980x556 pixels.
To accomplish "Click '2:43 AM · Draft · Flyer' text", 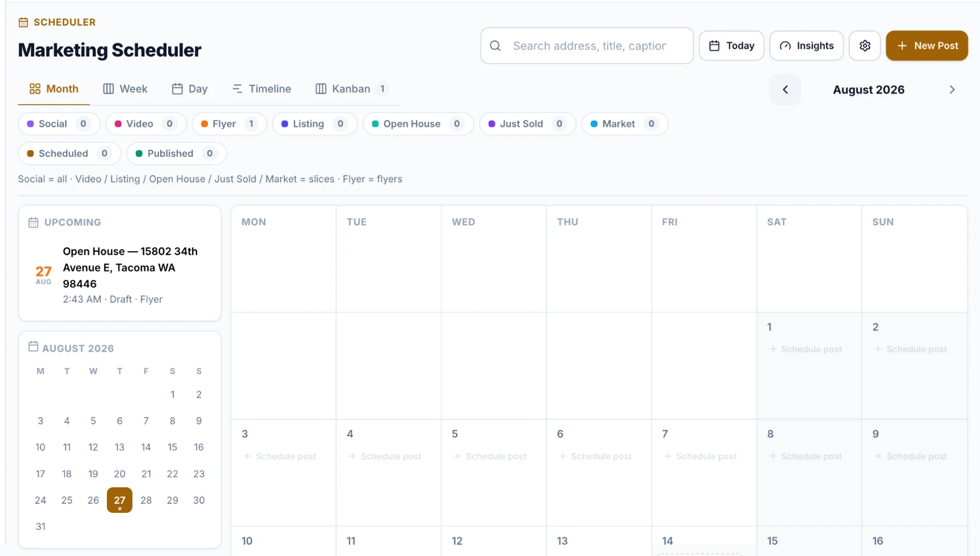I will (113, 299).
